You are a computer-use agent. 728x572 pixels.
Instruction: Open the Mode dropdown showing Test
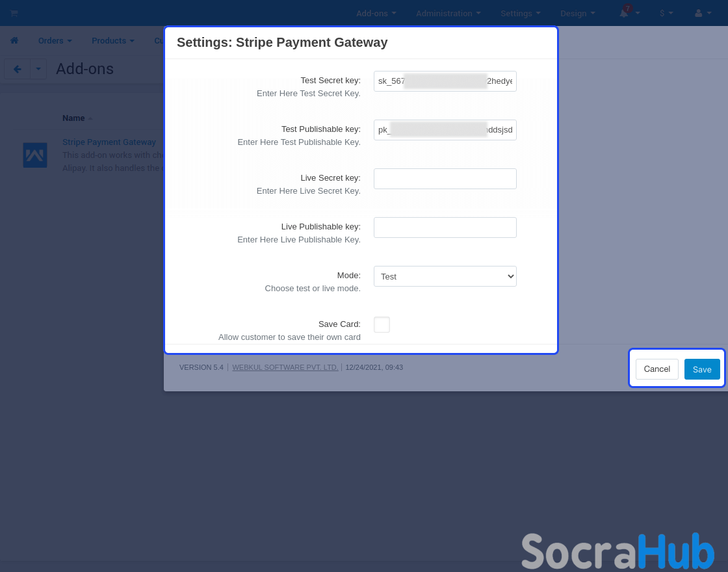(445, 276)
